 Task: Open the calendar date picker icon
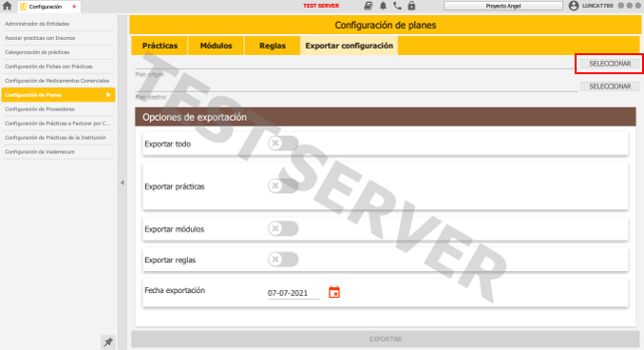click(x=334, y=292)
